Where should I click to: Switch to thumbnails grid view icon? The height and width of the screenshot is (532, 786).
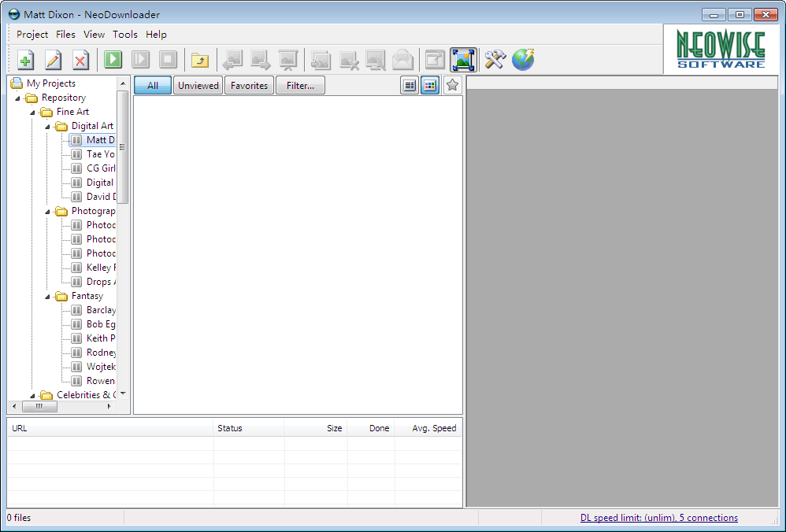(430, 86)
